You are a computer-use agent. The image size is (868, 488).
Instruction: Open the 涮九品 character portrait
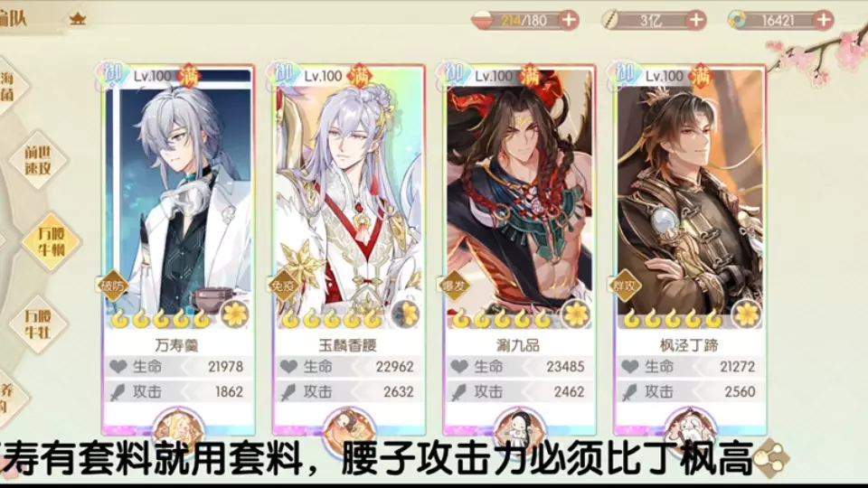(519, 193)
